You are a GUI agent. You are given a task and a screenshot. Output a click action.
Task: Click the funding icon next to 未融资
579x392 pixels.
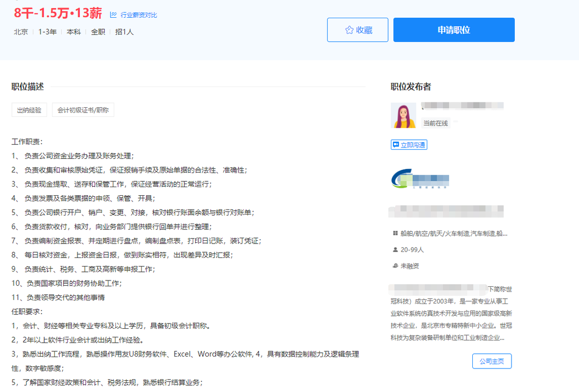[396, 266]
